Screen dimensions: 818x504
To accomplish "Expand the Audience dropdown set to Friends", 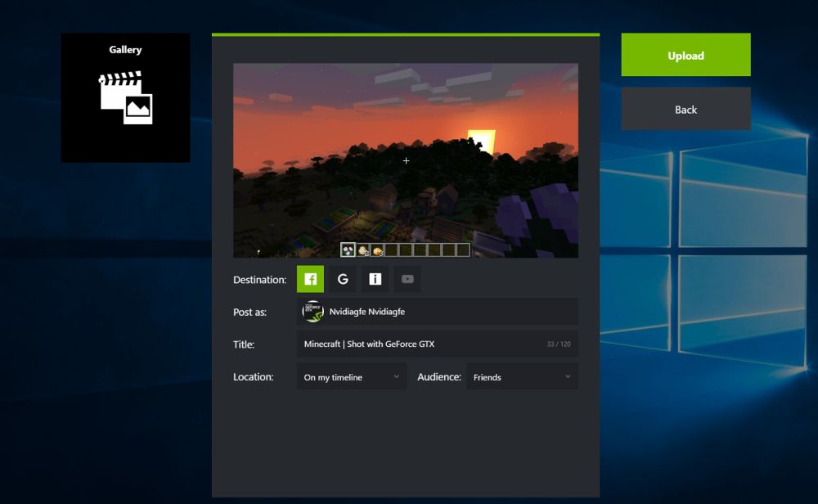I will pyautogui.click(x=522, y=376).
